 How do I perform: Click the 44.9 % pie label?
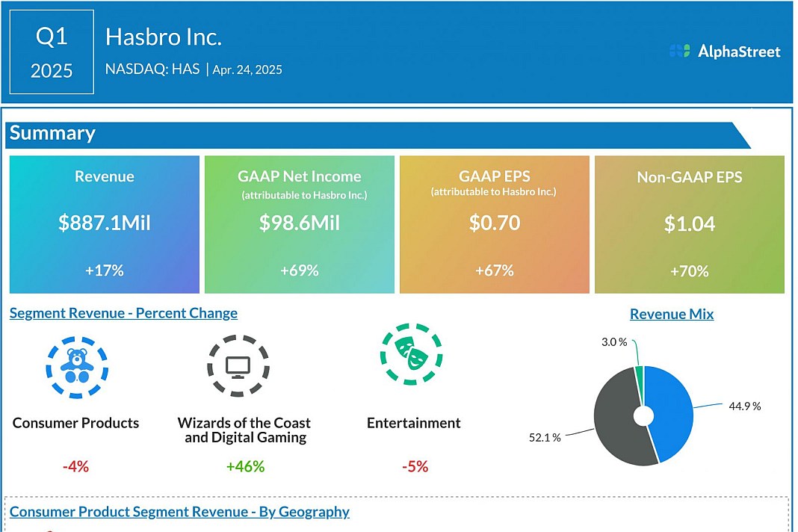coord(744,406)
